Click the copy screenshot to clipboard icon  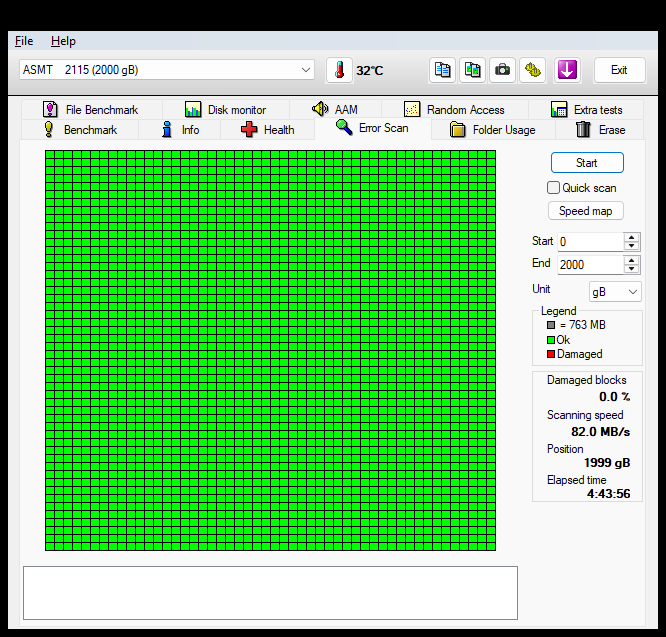coord(472,70)
